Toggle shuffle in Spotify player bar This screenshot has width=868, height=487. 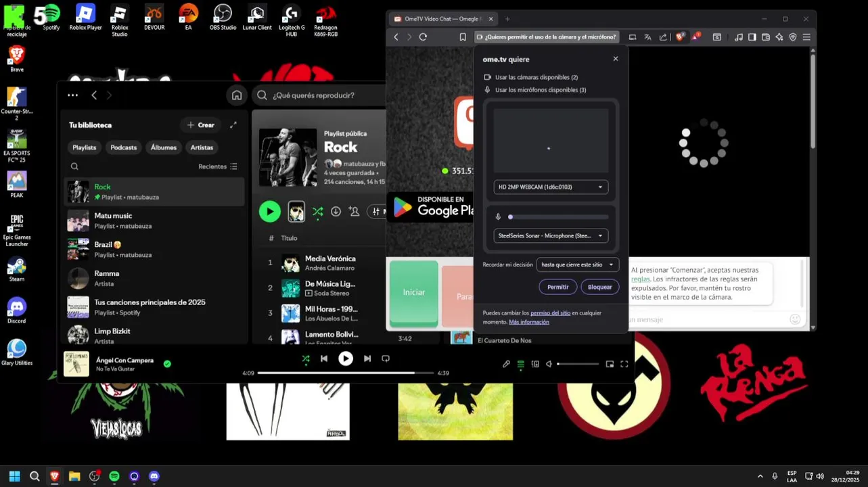coord(306,358)
